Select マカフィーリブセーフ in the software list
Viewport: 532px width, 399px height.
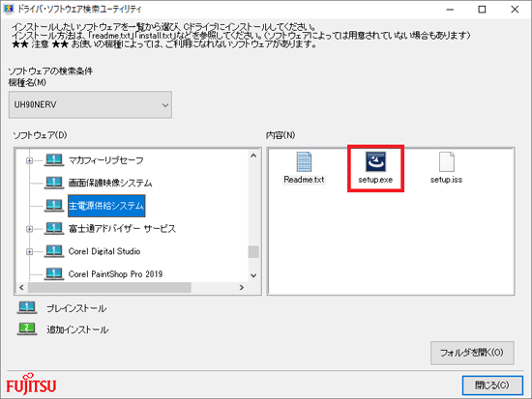tap(105, 160)
